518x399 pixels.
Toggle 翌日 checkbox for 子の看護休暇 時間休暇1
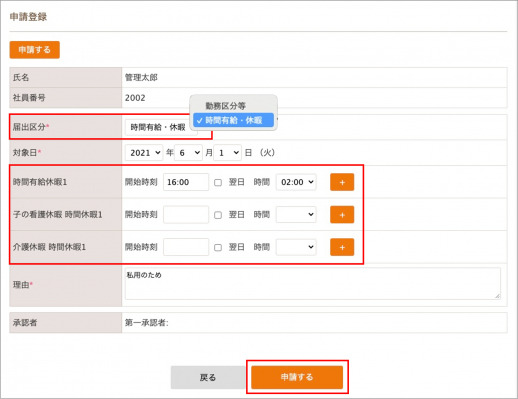click(x=218, y=215)
